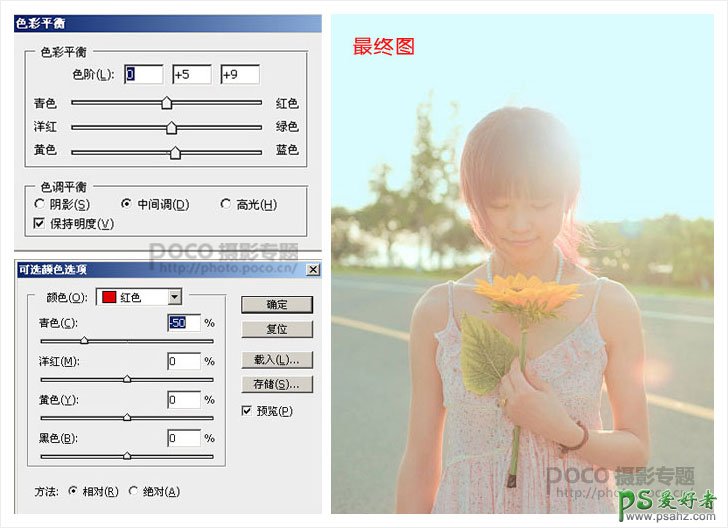This screenshot has width=728, height=528.
Task: Click the 黄色–蓝色 slider handle
Action: (x=175, y=152)
